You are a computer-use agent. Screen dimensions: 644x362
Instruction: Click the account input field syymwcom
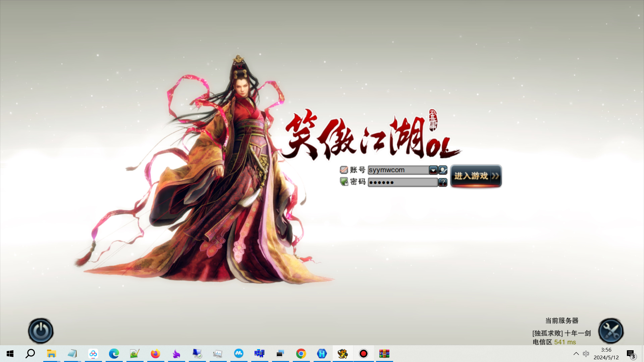point(398,170)
